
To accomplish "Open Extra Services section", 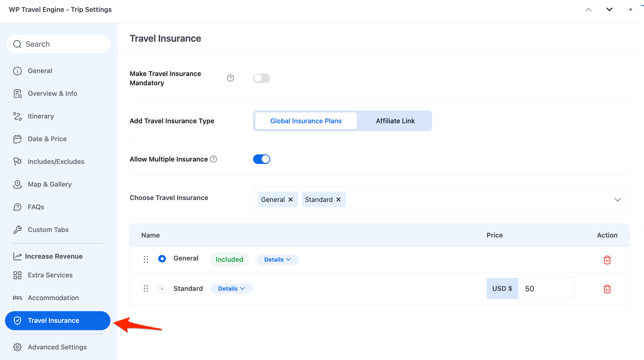I will tap(50, 275).
